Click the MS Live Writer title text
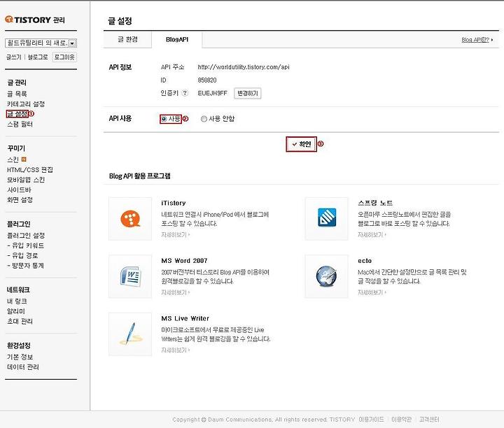This screenshot has height=428, width=504. click(x=185, y=318)
